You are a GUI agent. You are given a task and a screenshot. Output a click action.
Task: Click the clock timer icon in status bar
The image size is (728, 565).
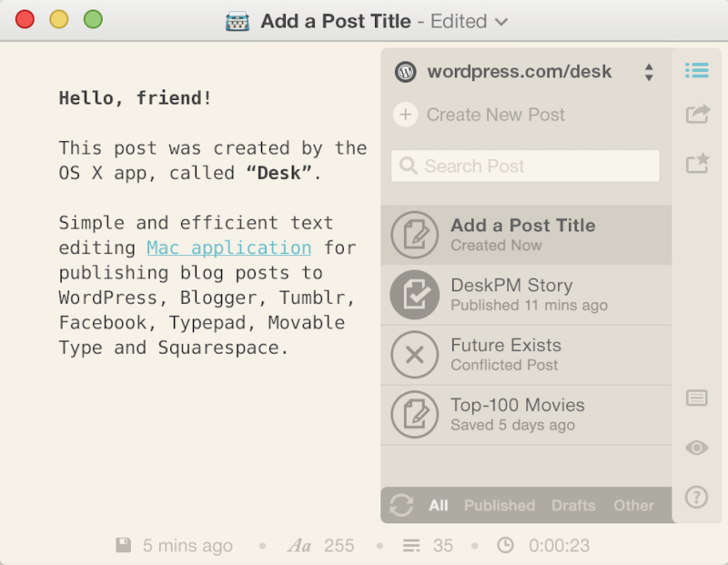tap(505, 545)
